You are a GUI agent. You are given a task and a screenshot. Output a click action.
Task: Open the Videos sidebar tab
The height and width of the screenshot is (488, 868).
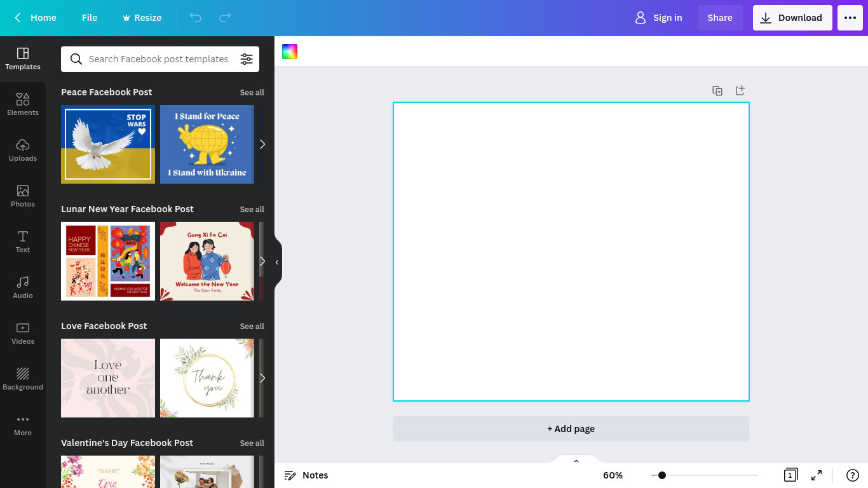[23, 334]
